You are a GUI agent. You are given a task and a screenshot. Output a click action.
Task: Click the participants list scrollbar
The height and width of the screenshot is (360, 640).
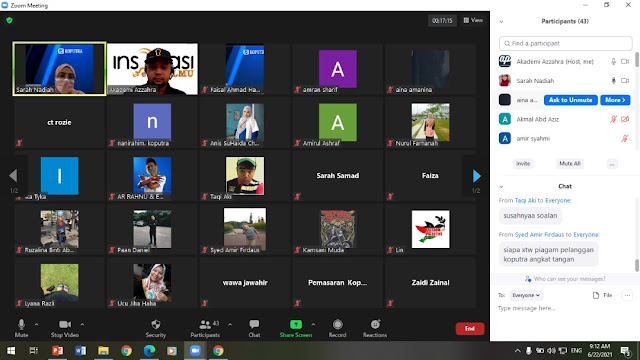pos(637,60)
